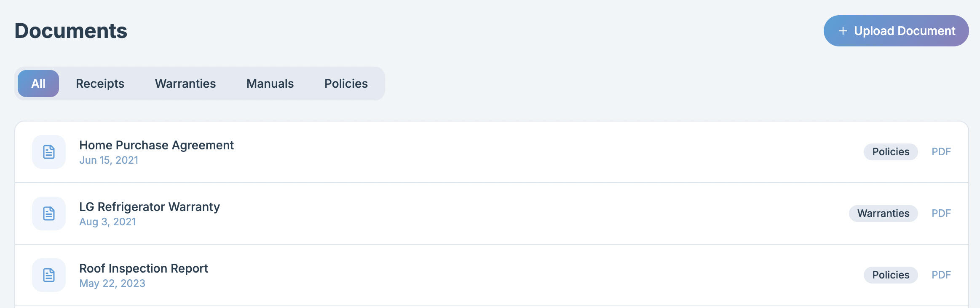The height and width of the screenshot is (308, 980).
Task: Click the Policies tag on Home Purchase Agreement
Action: [x=891, y=152]
